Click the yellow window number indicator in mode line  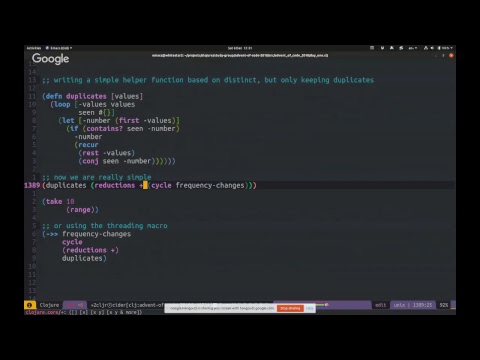pyautogui.click(x=29, y=305)
